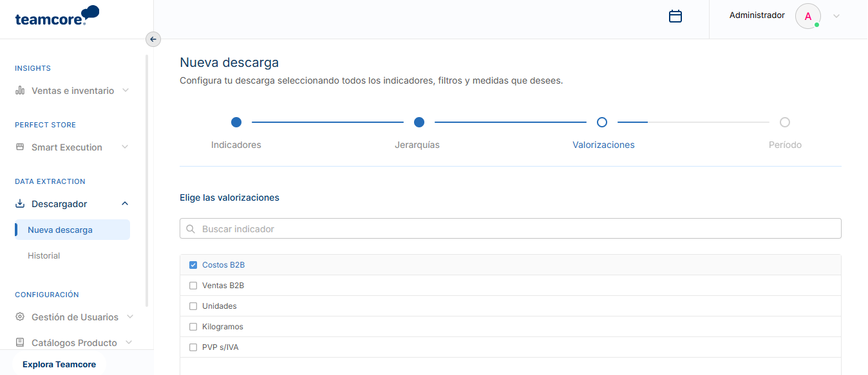Open the Smart Execution menu item
The image size is (868, 375).
click(72, 147)
